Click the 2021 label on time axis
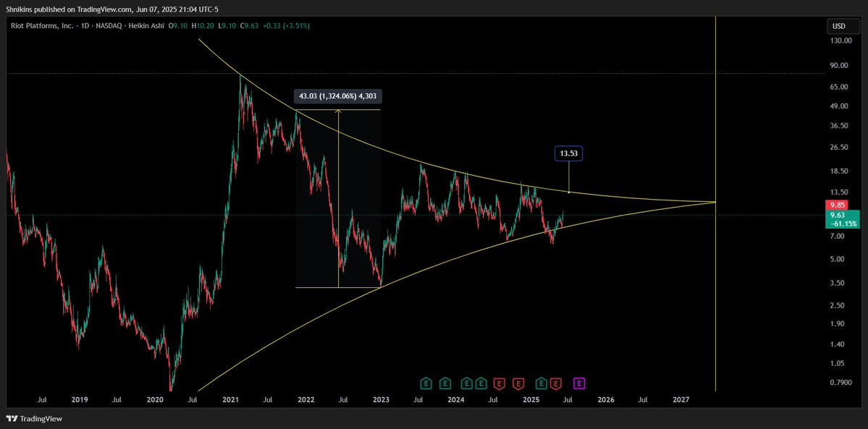The image size is (868, 429). 230,399
